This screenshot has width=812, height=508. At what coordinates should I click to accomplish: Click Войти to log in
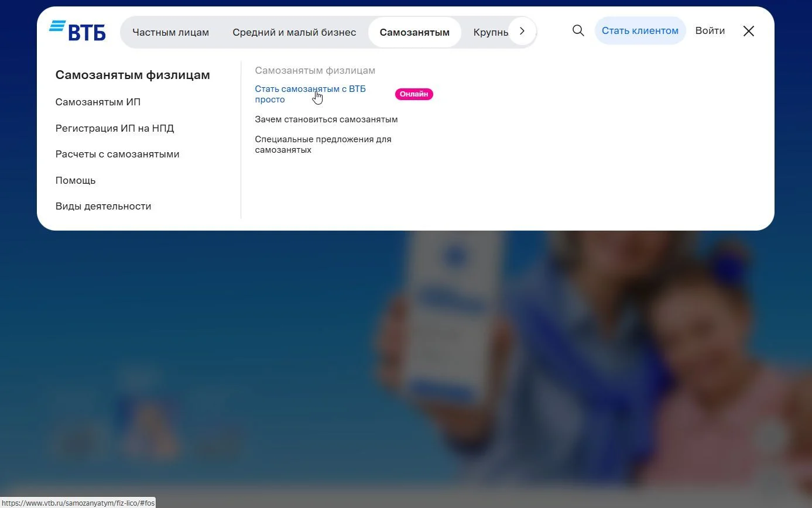point(710,31)
